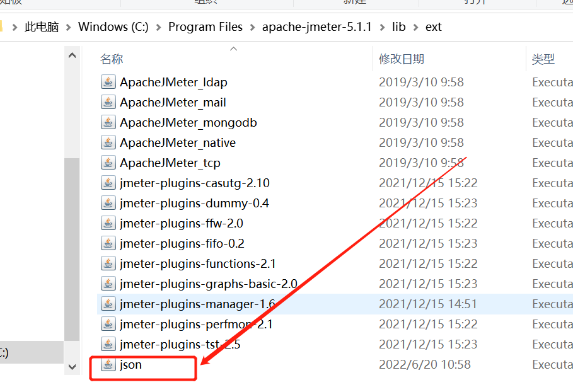573x392 pixels.
Task: Click the jmeter-plugins-ffw-2.0 jar icon
Action: coord(108,223)
